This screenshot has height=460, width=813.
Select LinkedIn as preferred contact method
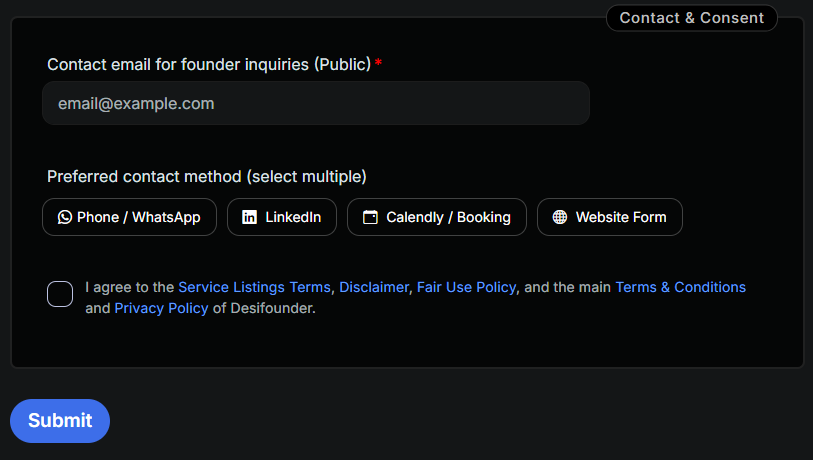pyautogui.click(x=282, y=217)
